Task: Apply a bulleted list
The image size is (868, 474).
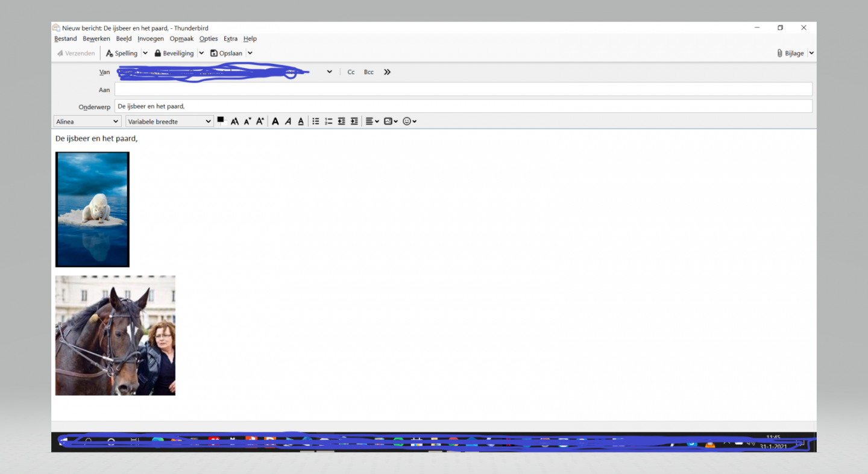Action: tap(315, 121)
